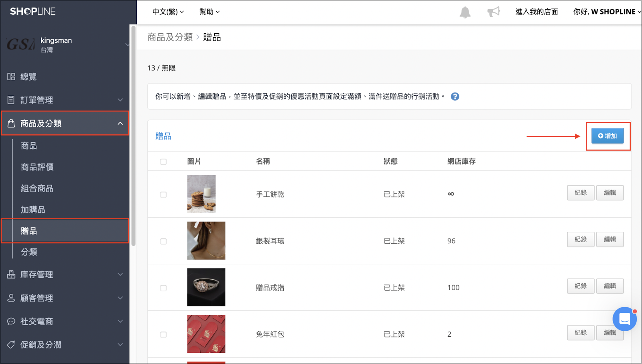Click the blue 增加 button
Screen dimensions: 642x364
pos(607,136)
